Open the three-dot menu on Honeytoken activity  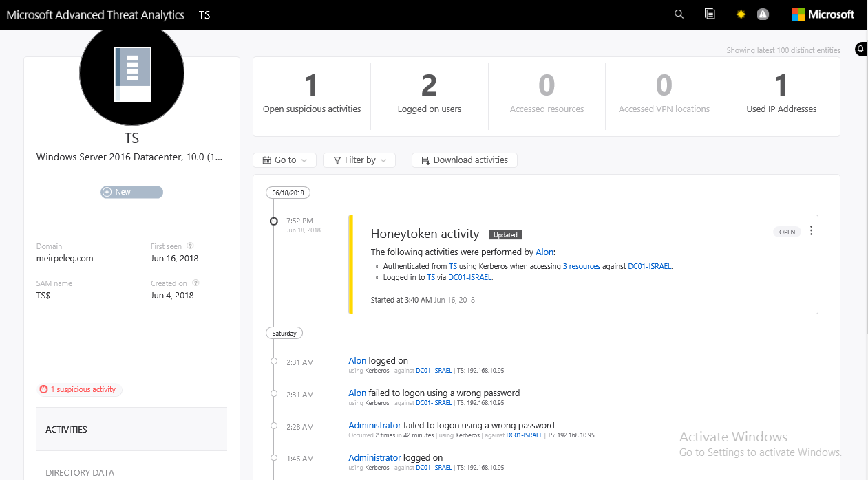pyautogui.click(x=811, y=231)
